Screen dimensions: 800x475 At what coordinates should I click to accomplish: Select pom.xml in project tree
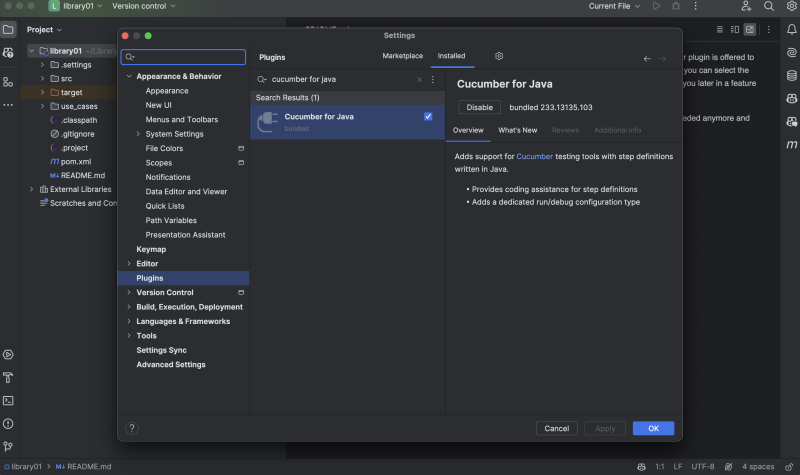point(76,161)
